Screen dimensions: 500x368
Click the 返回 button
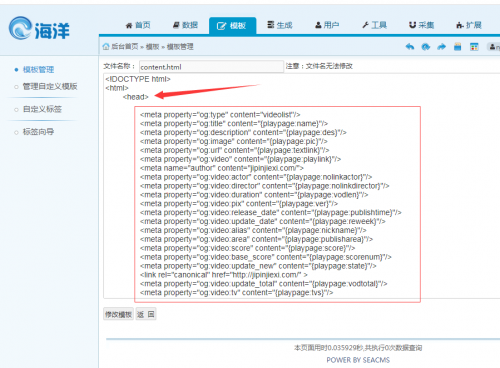146,314
